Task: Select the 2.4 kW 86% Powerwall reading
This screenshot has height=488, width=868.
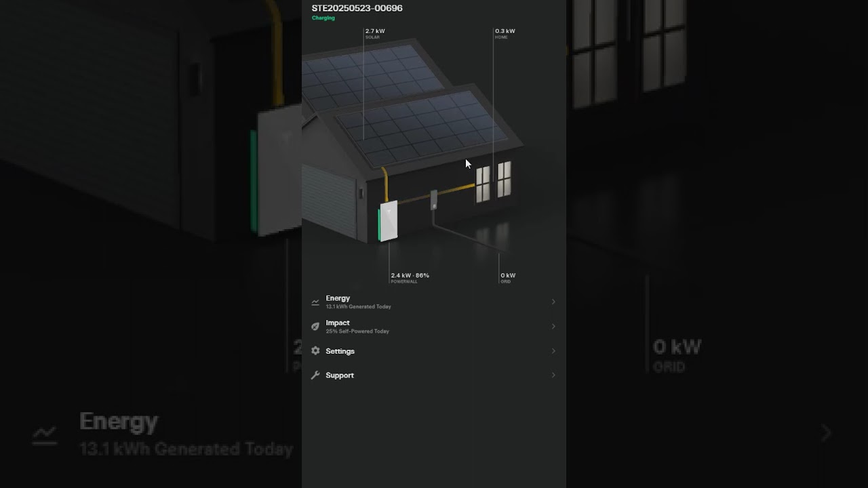Action: tap(410, 278)
